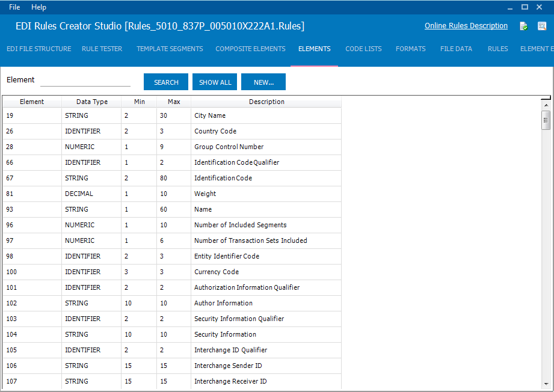This screenshot has width=554, height=392.
Task: Open the Help menu
Action: pyautogui.click(x=39, y=7)
